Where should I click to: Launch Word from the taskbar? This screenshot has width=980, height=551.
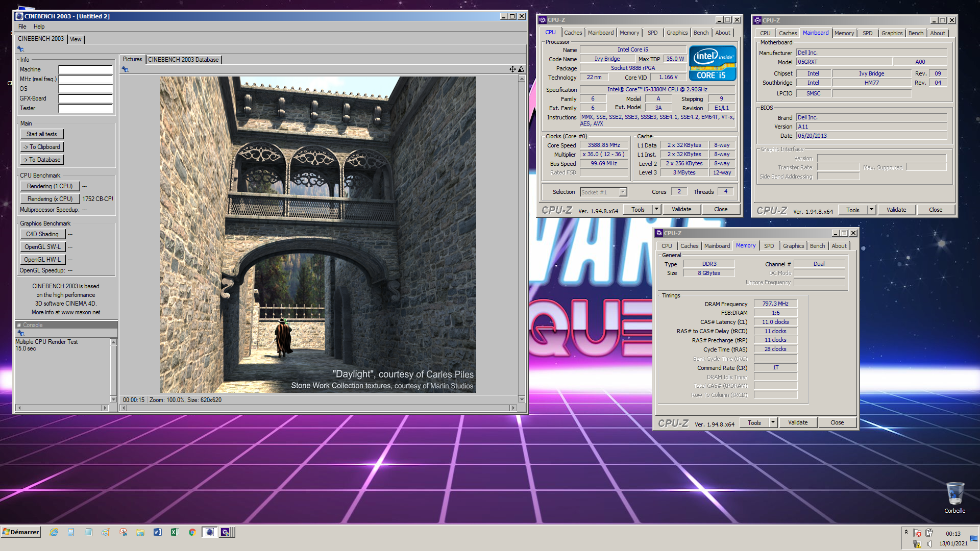pos(158,532)
